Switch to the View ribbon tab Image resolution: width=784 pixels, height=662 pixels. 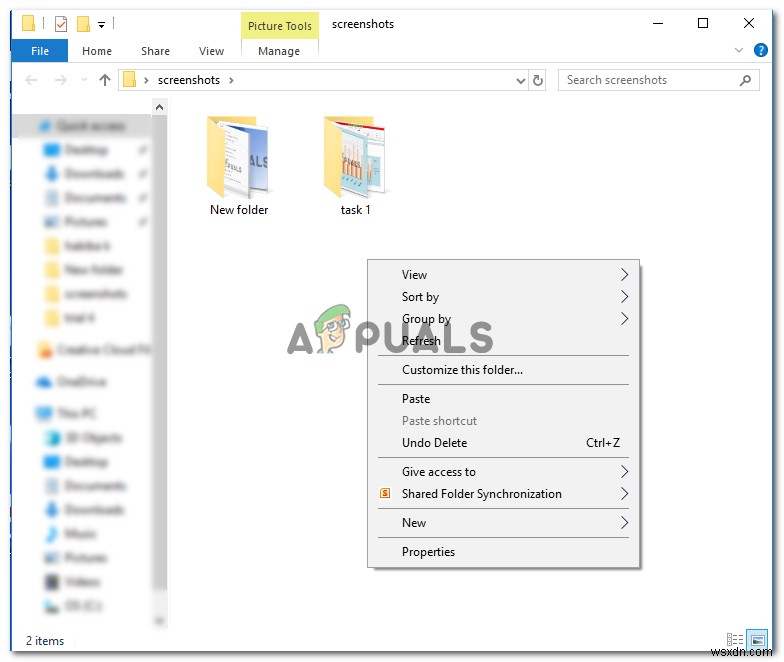tap(211, 51)
